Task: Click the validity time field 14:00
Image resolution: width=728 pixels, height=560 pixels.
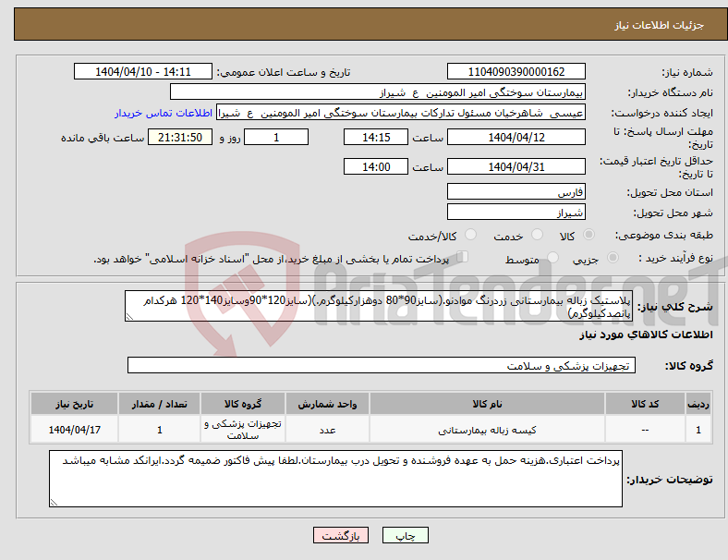Action: pyautogui.click(x=376, y=166)
